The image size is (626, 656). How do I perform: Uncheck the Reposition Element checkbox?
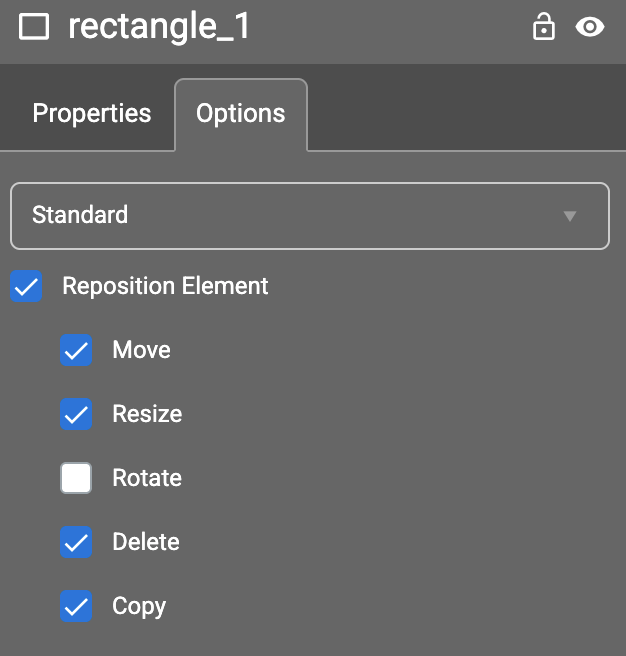point(26,287)
